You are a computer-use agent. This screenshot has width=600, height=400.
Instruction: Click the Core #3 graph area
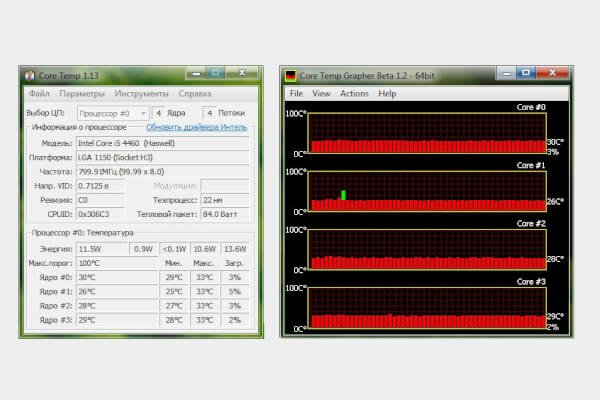tap(427, 308)
